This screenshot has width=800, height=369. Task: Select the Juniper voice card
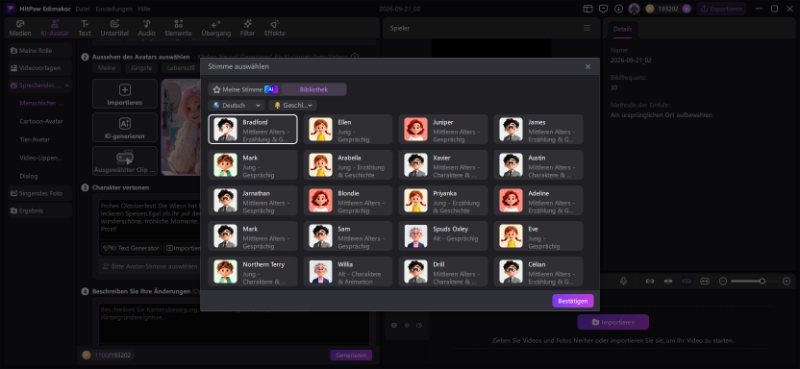click(443, 129)
